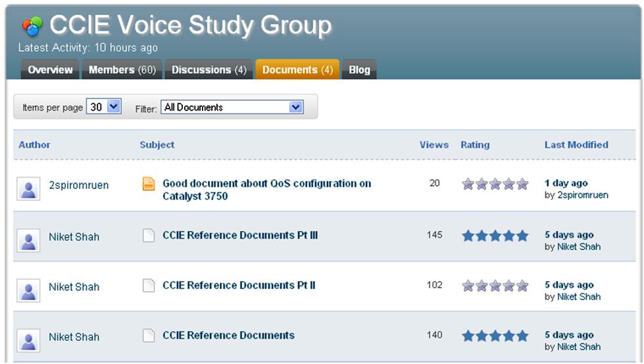This screenshot has height=364, width=644.
Task: Click the CCIE Voice Study Group logo icon
Action: pos(32,26)
